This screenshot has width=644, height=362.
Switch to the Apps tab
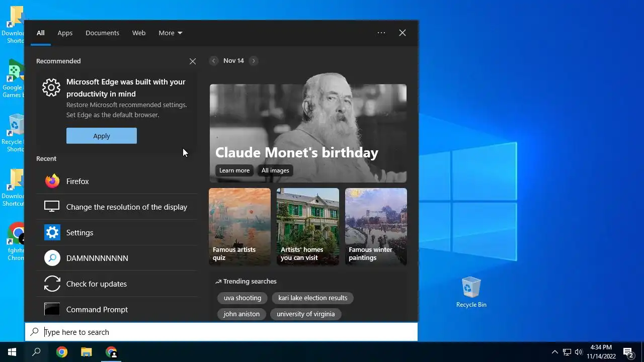click(65, 33)
